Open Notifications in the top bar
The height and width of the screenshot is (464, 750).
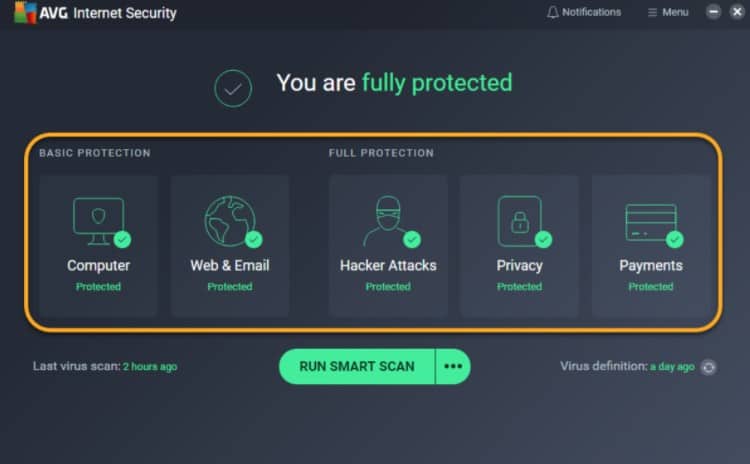(584, 12)
